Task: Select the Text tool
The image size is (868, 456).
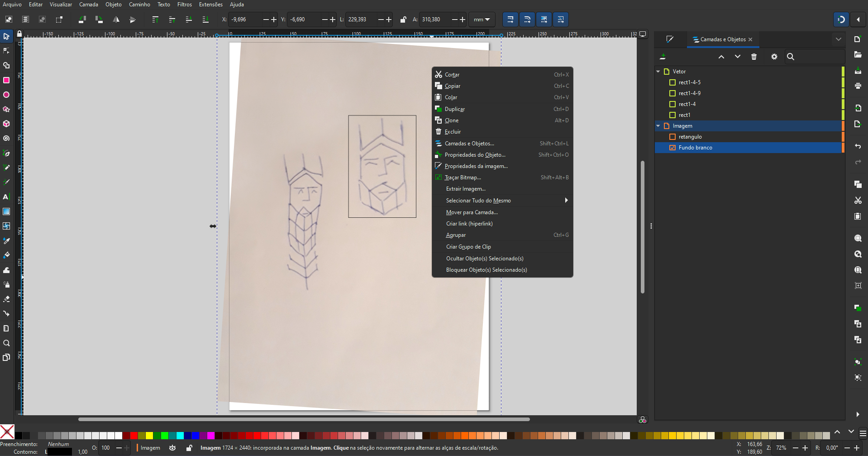Action: (x=6, y=197)
